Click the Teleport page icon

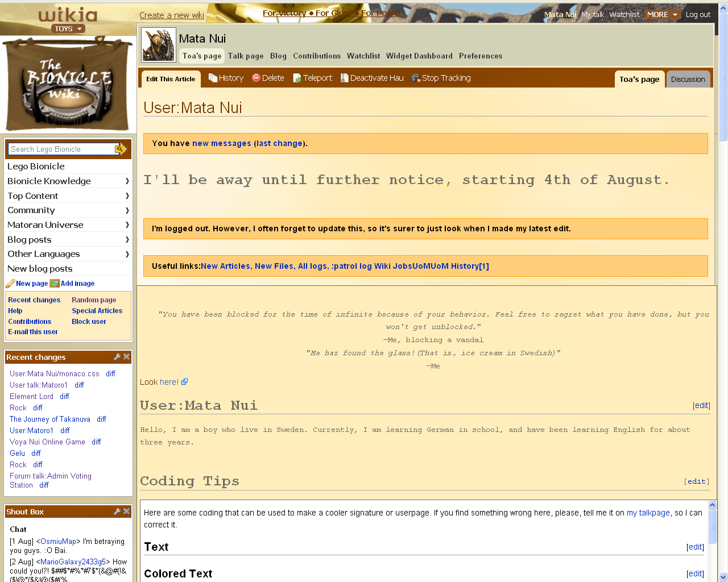tap(297, 78)
